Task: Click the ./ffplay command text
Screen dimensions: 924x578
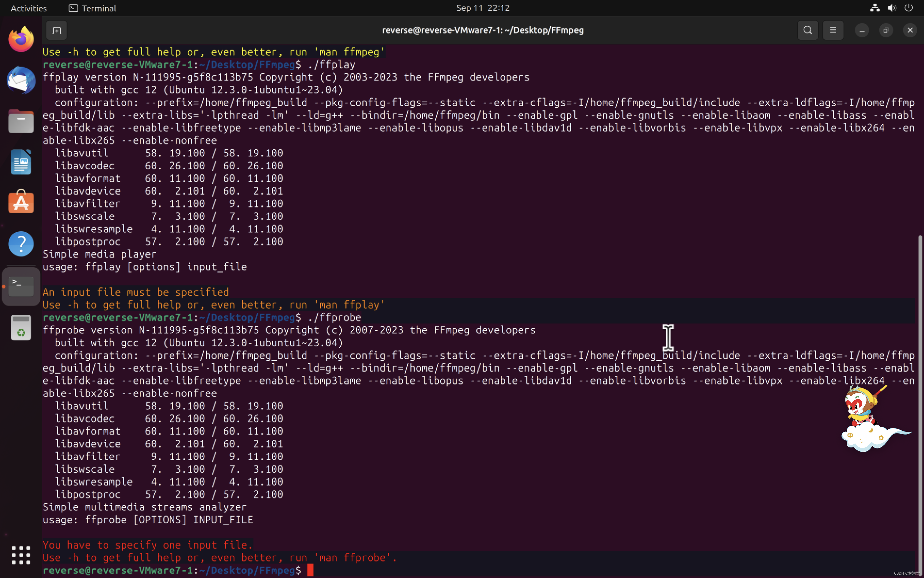Action: [x=332, y=65]
